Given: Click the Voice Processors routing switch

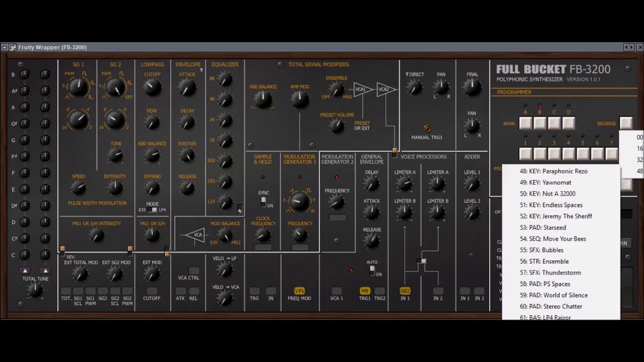Looking at the screenshot, I should (x=423, y=261).
